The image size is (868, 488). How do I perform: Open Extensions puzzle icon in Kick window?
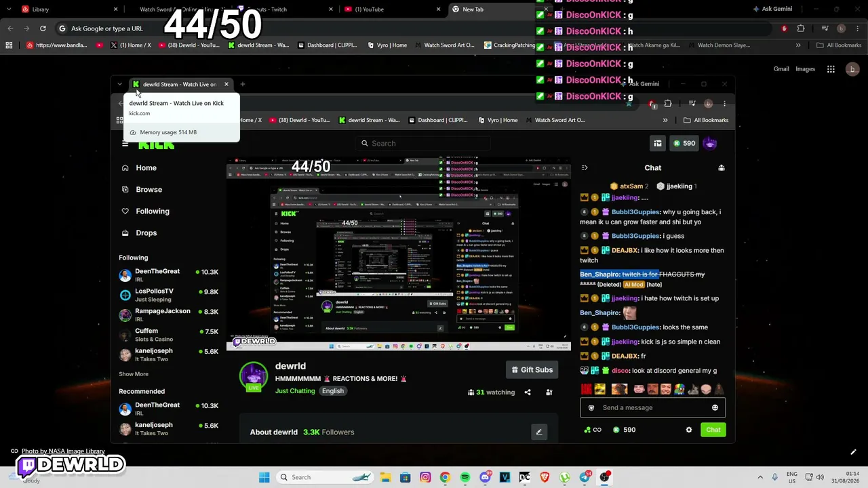(668, 104)
